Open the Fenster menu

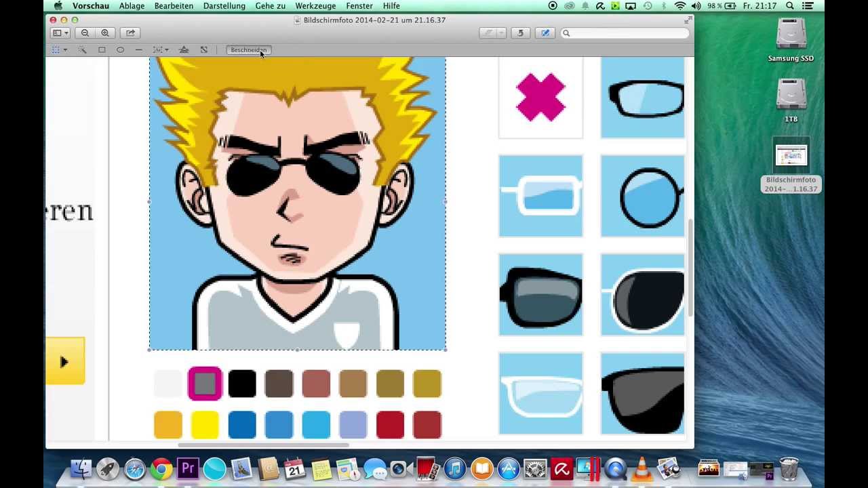click(359, 6)
